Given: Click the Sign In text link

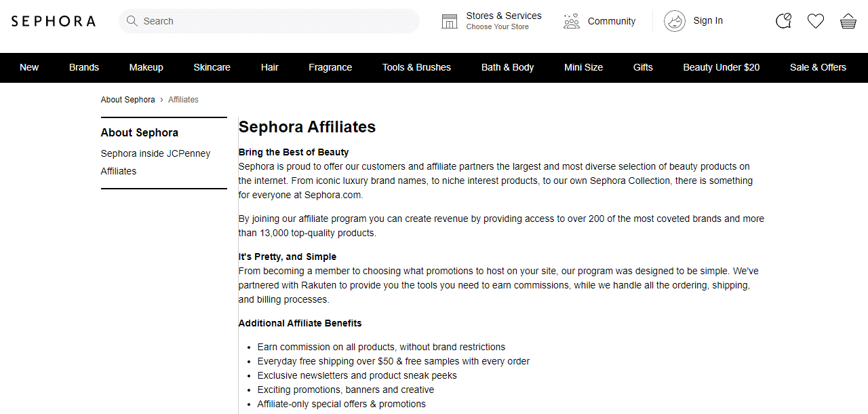Looking at the screenshot, I should pos(708,20).
